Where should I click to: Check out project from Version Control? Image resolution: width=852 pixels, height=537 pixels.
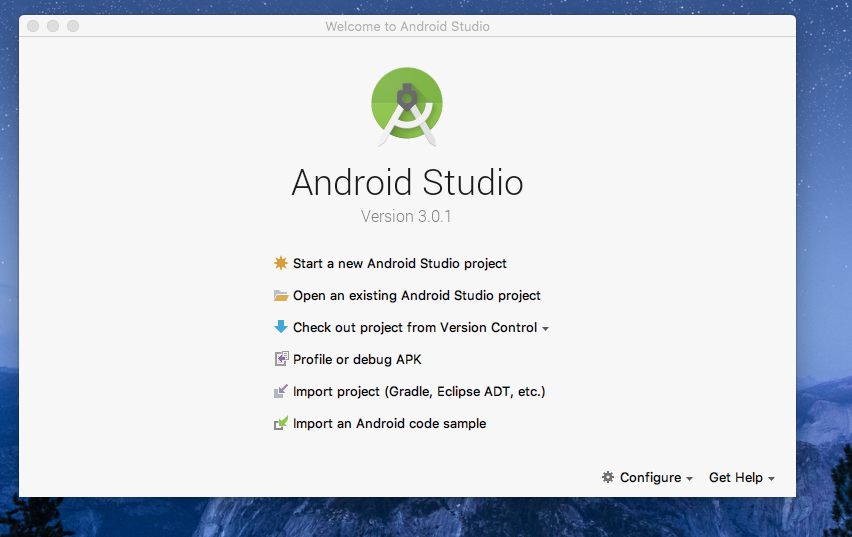click(415, 328)
